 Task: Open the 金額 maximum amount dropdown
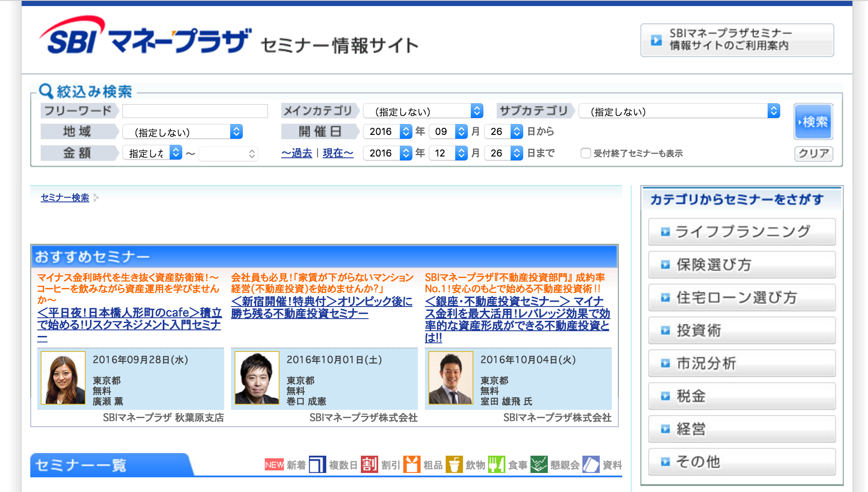[228, 153]
